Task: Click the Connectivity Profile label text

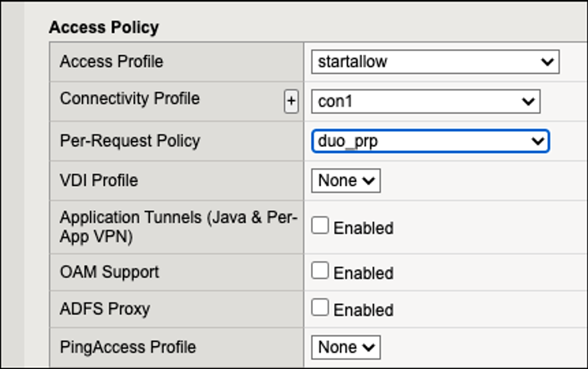Action: coord(129,98)
